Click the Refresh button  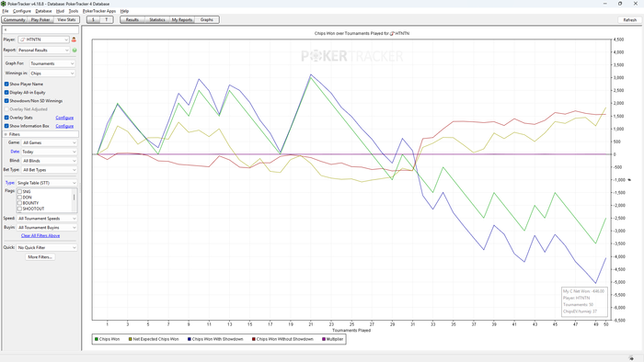[629, 19]
